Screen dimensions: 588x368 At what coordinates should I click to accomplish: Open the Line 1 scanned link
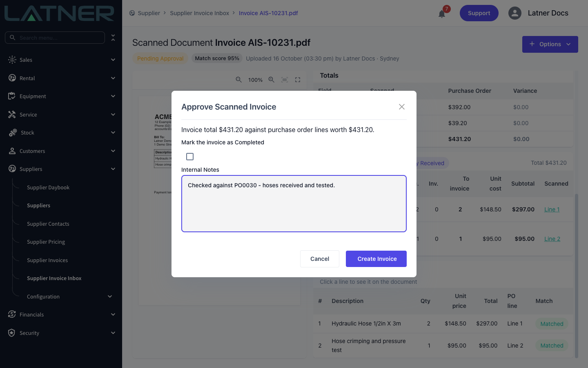[x=552, y=209]
